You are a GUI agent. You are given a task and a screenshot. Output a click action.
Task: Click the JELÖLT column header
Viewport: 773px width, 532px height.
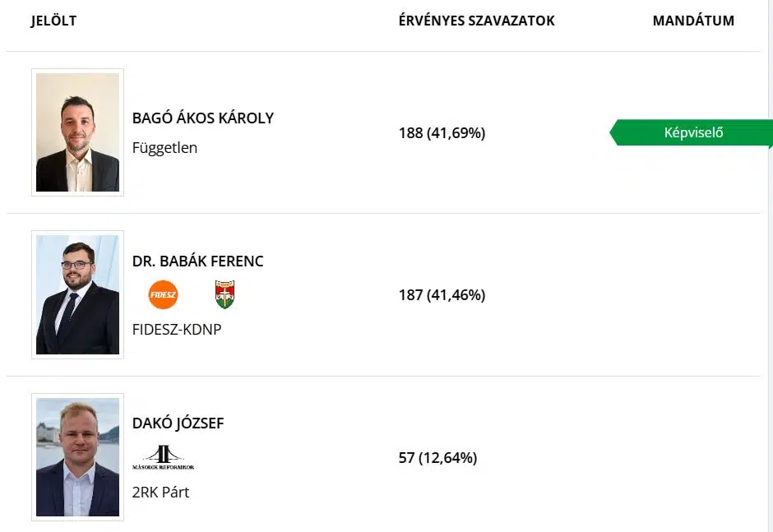[x=53, y=21]
